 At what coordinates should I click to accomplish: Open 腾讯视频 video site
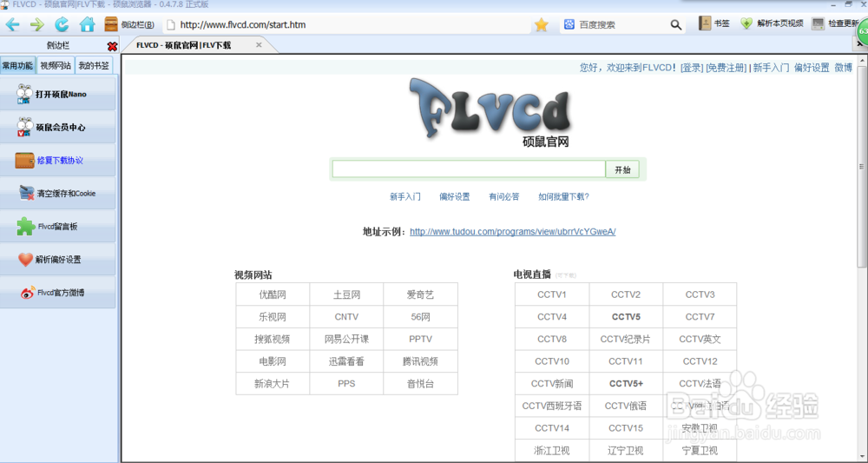pyautogui.click(x=421, y=361)
